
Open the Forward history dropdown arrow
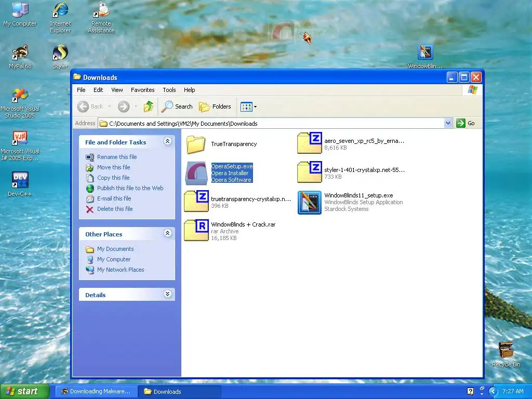point(136,107)
